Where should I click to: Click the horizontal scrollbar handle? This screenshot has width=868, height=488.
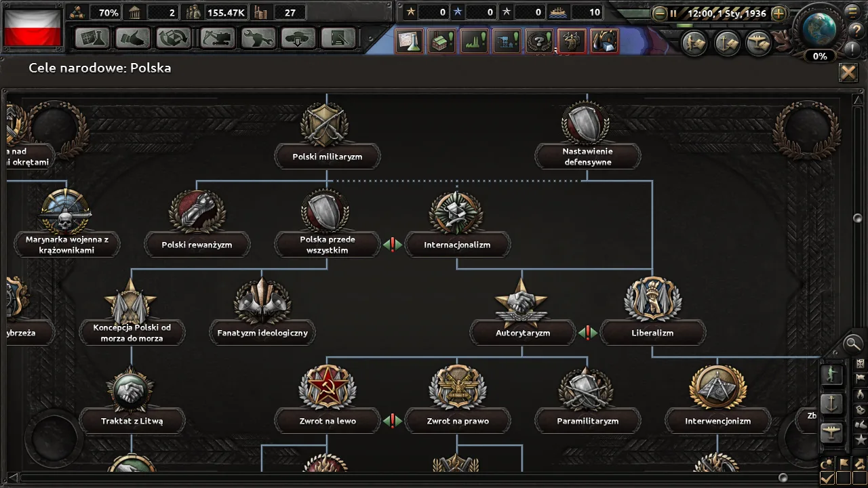tap(783, 478)
